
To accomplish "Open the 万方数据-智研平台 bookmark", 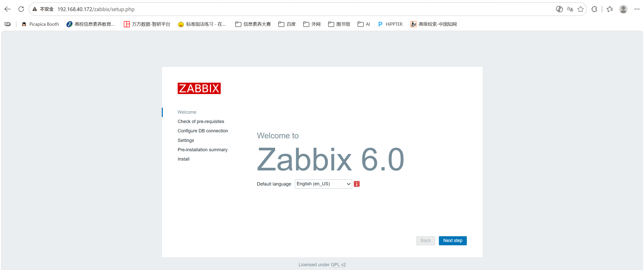I will tap(147, 24).
